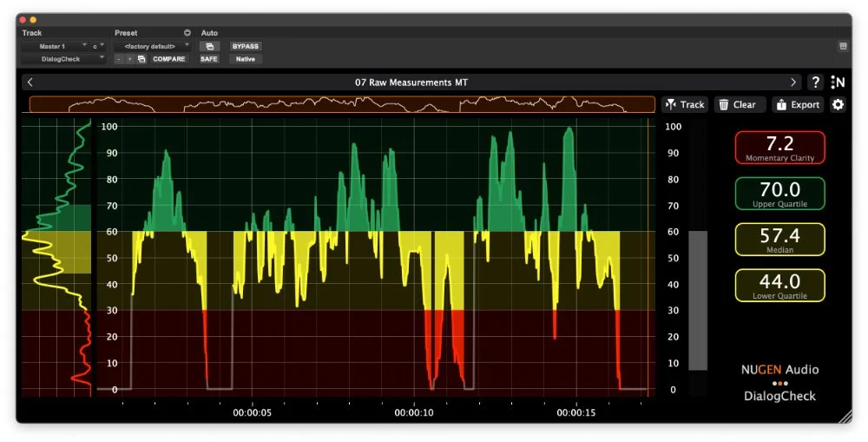Click the timeline marker at 00:00:05
This screenshot has height=442, width=868.
[252, 412]
